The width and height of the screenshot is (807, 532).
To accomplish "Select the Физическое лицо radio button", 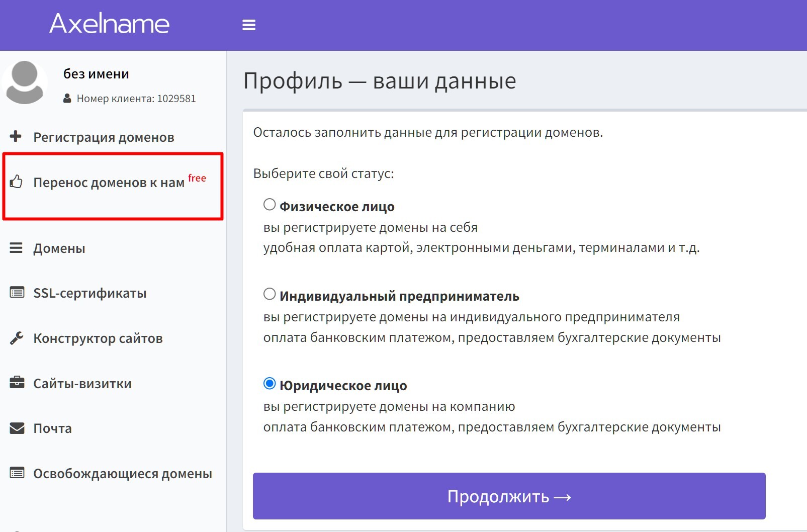I will tap(270, 205).
